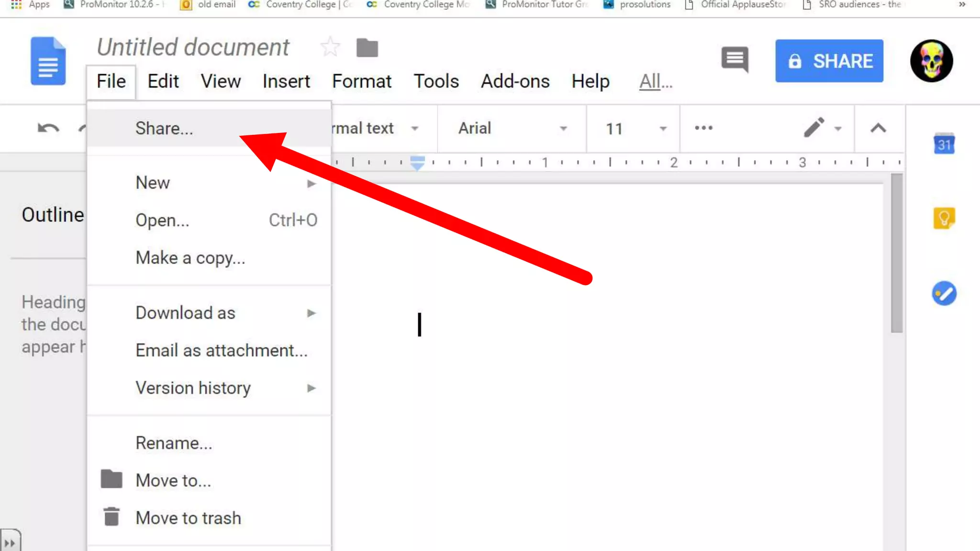
Task: Click the blue SHARE button
Action: [829, 61]
